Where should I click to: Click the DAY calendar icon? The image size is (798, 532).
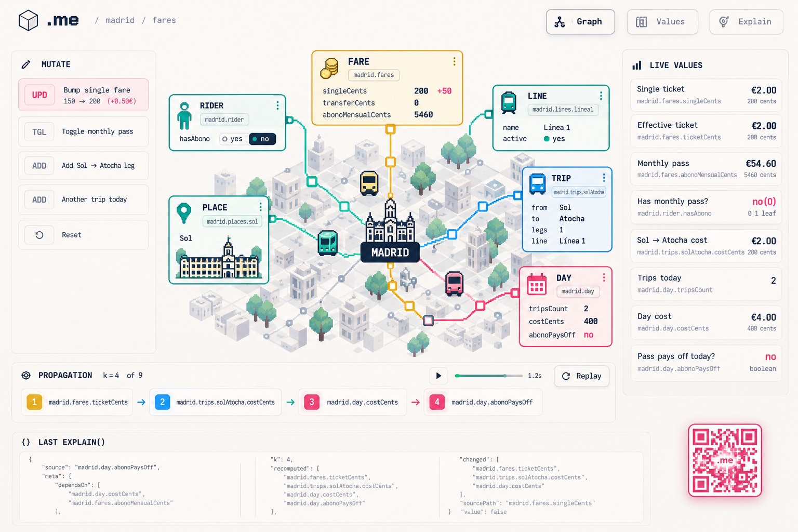537,284
